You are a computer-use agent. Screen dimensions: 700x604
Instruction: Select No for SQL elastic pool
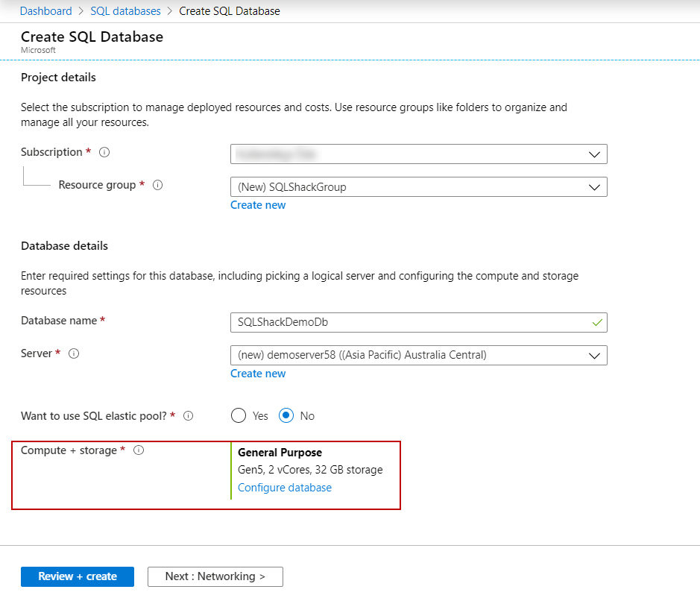click(286, 416)
